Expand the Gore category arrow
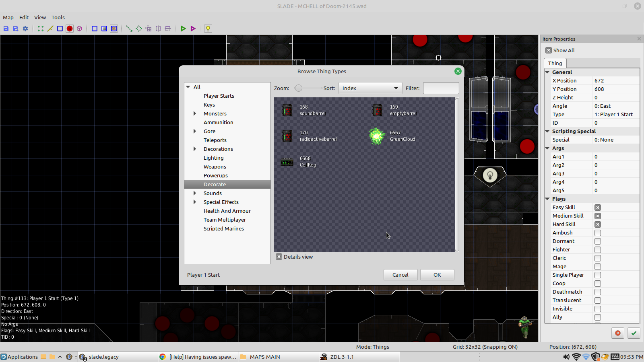 point(195,131)
